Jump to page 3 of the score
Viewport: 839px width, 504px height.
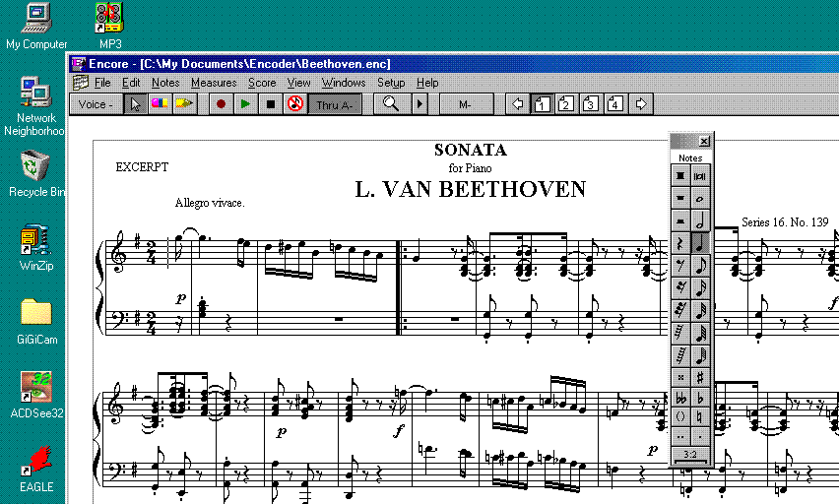(x=591, y=103)
